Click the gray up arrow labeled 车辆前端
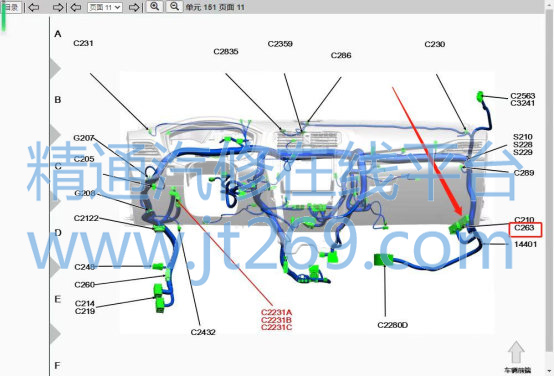 tap(516, 352)
